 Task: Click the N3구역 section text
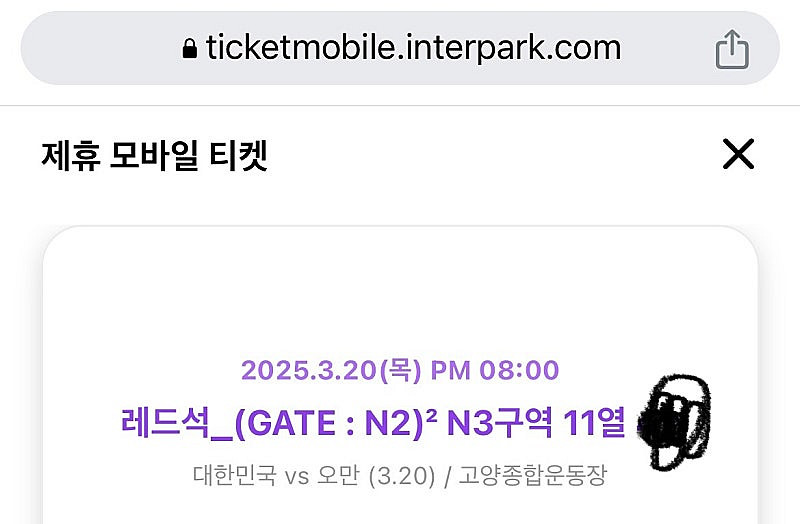499,422
